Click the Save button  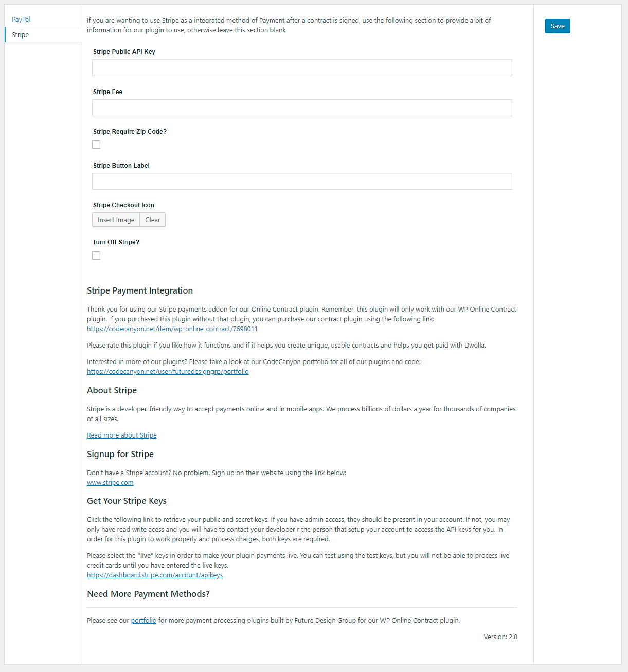[x=558, y=26]
